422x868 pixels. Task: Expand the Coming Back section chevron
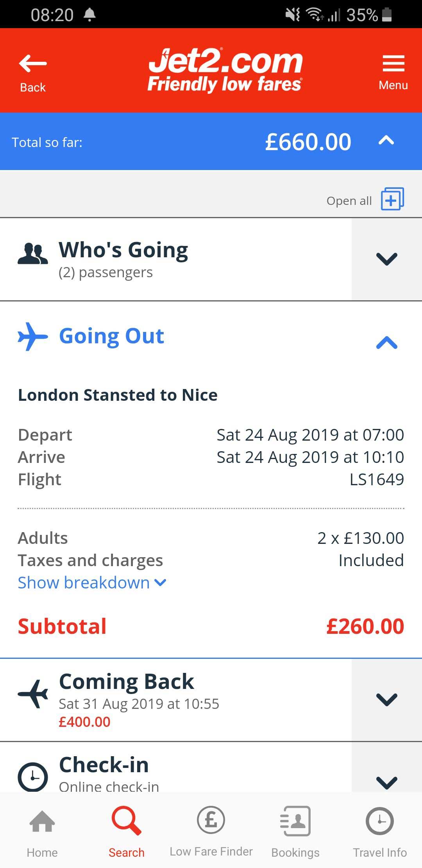(x=386, y=699)
